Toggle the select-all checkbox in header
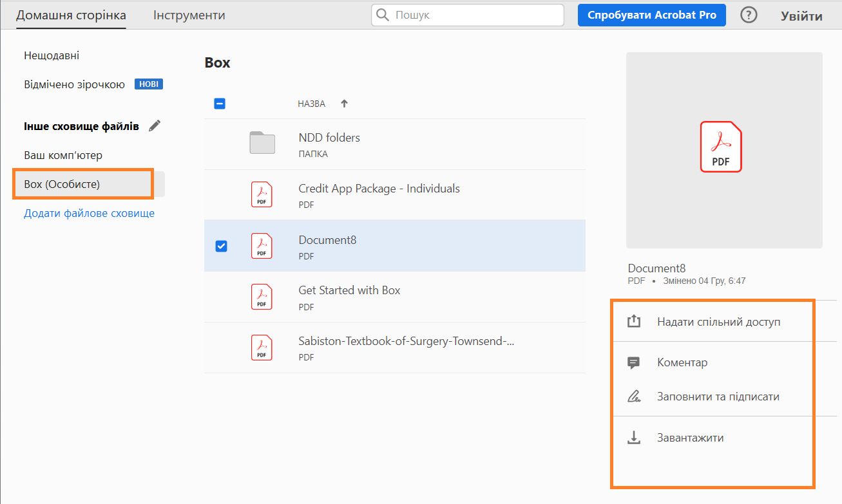This screenshot has width=842, height=504. pyautogui.click(x=220, y=103)
